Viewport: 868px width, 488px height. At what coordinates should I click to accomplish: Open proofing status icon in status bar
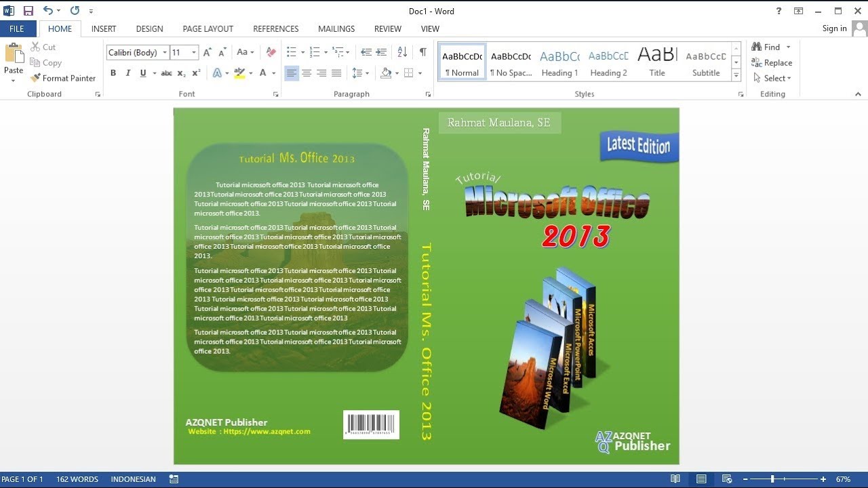click(174, 479)
